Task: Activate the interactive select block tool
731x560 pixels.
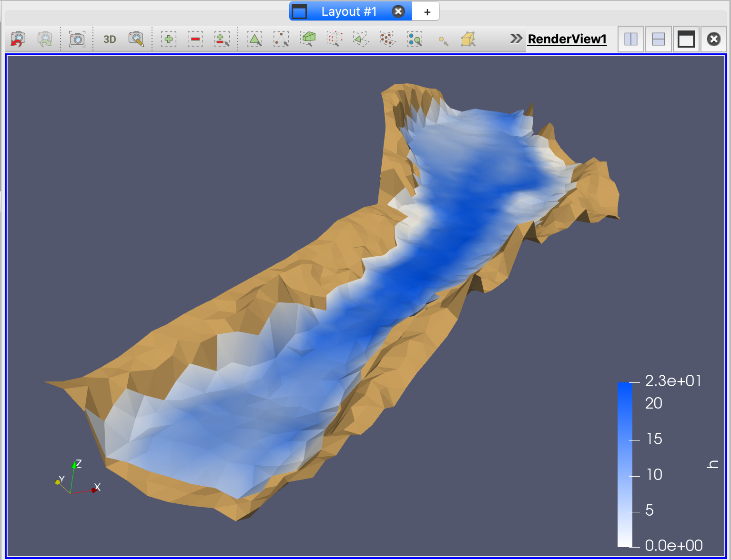Action: 468,39
